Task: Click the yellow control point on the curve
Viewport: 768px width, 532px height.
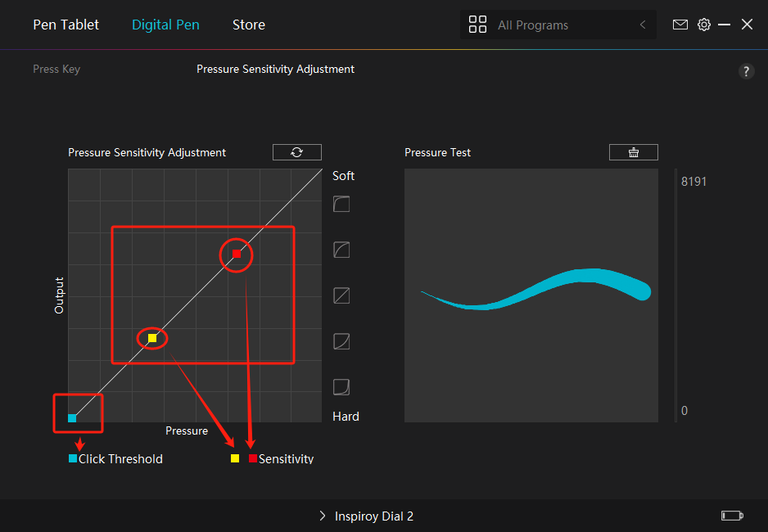Action: (x=152, y=338)
